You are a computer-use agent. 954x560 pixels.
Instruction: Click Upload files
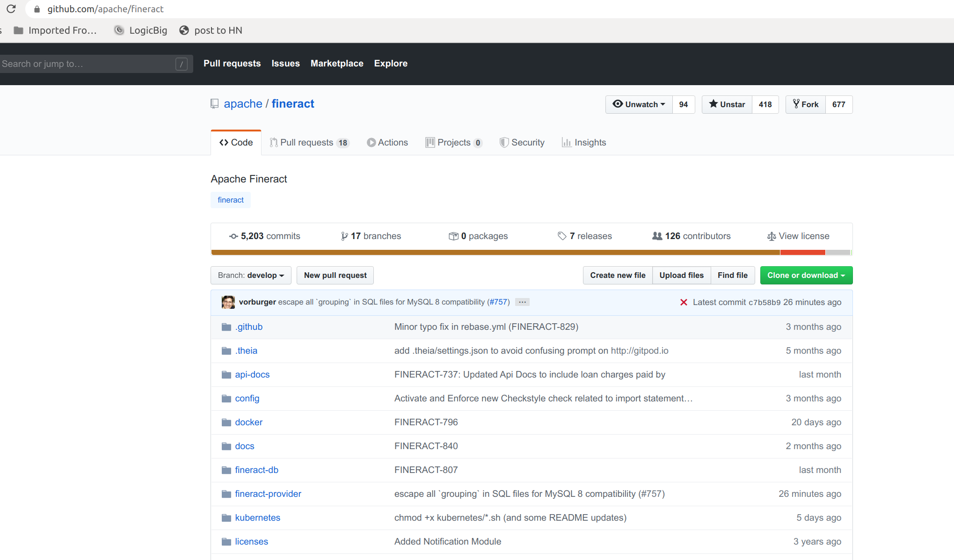682,275
